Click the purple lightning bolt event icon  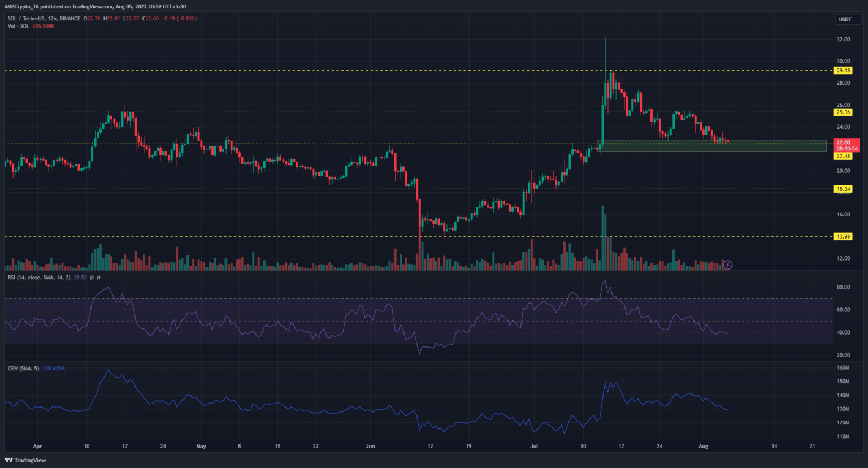[x=728, y=265]
